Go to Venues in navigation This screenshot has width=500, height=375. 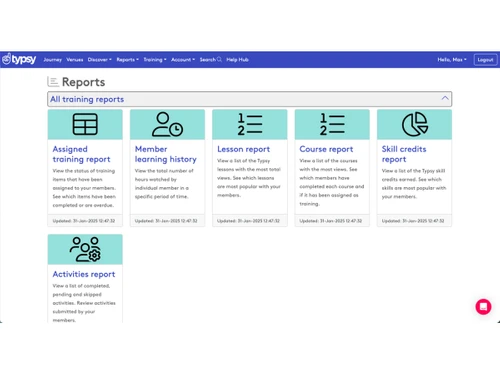point(75,60)
